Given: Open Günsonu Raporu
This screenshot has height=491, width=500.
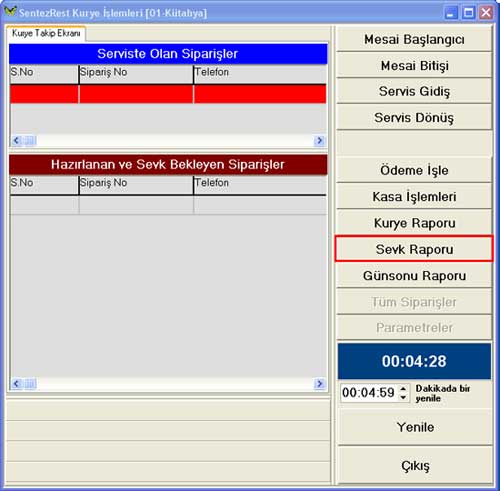Looking at the screenshot, I should click(x=414, y=276).
